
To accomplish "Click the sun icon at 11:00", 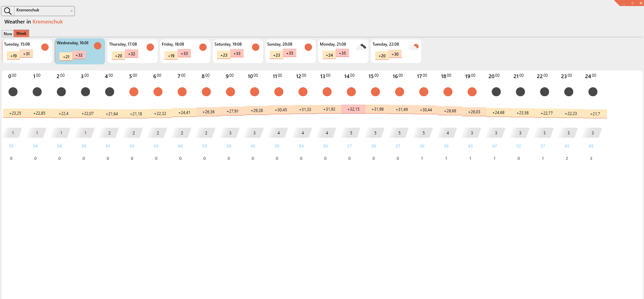I will tap(279, 92).
